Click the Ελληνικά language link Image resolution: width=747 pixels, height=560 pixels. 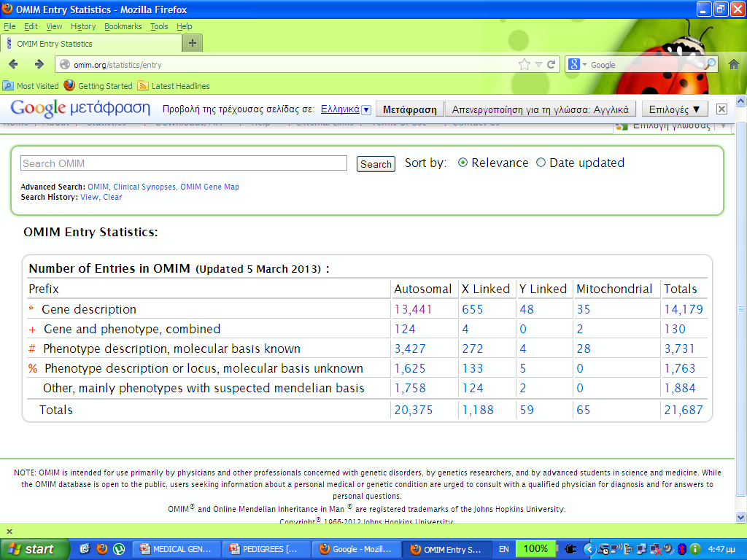[x=340, y=109]
